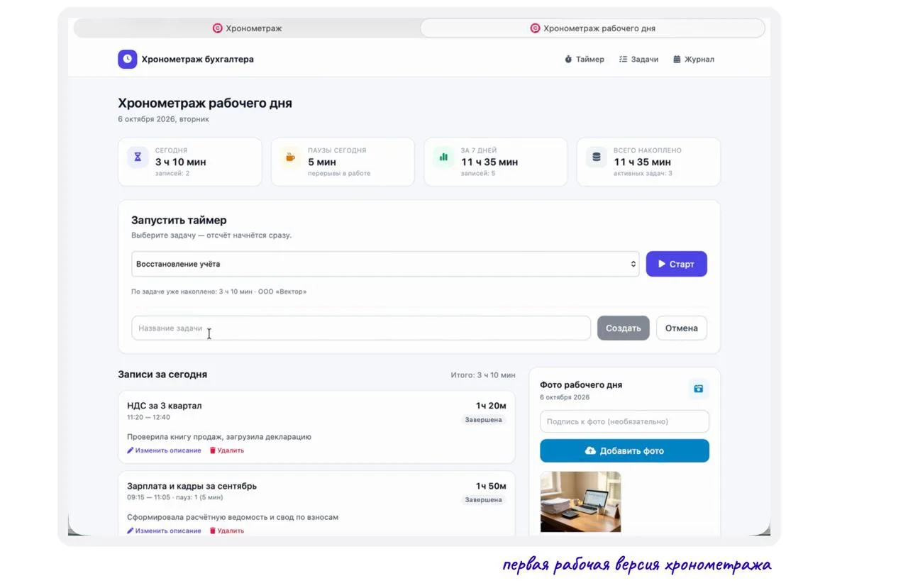Delete the НДС за 3 квартал entry
This screenshot has height=588, width=908.
click(x=227, y=450)
